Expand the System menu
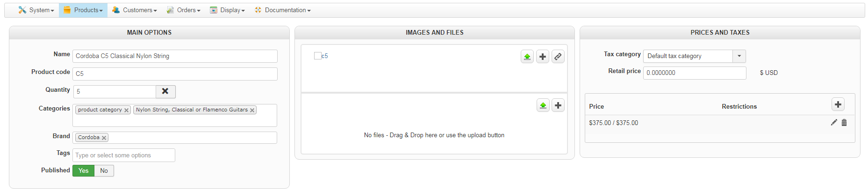Viewport: 868px width, 192px height. tap(36, 10)
